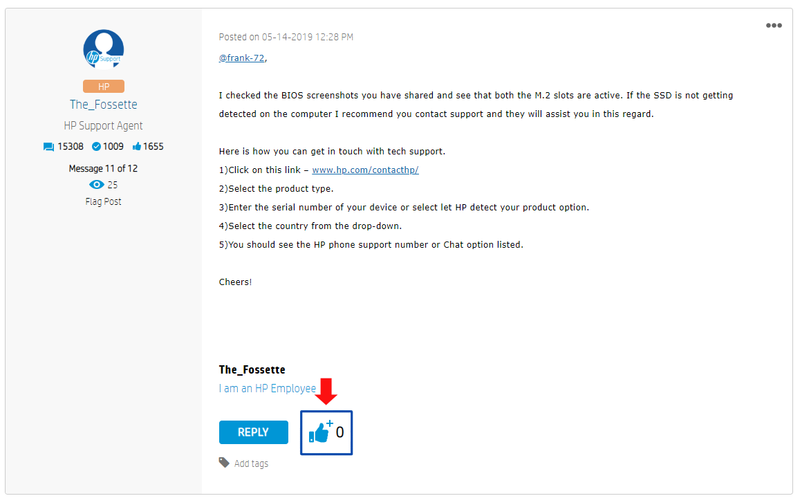Click the posts speech-bubble icon near 15308

[x=49, y=147]
